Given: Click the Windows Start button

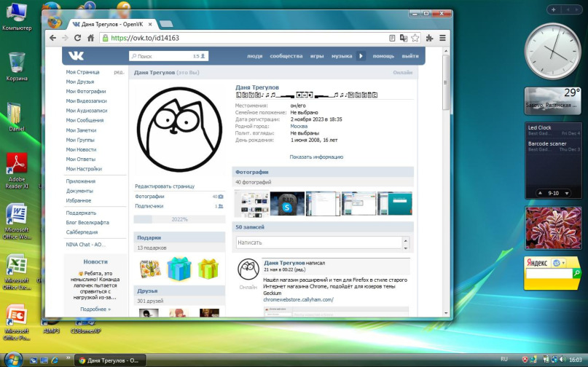Looking at the screenshot, I should click(x=13, y=360).
